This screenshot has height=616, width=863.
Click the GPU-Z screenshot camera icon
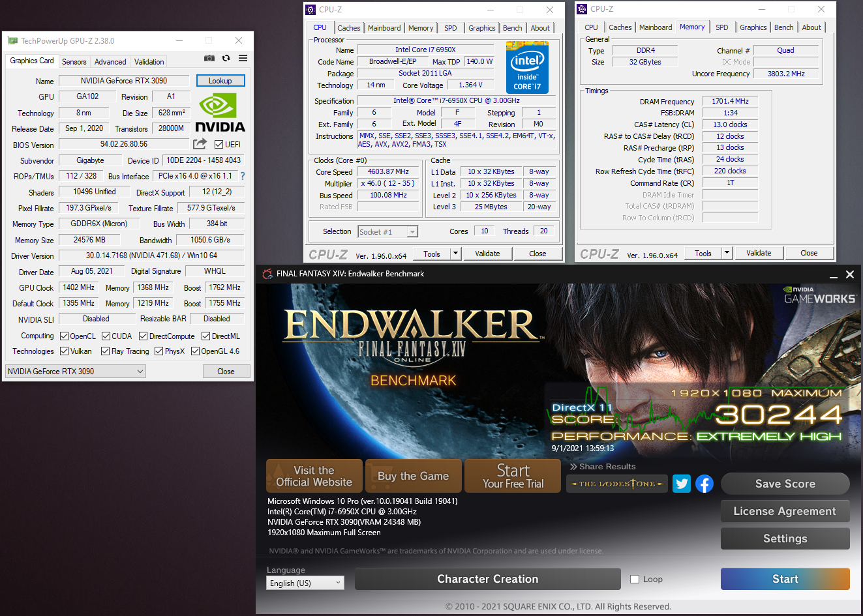(209, 59)
